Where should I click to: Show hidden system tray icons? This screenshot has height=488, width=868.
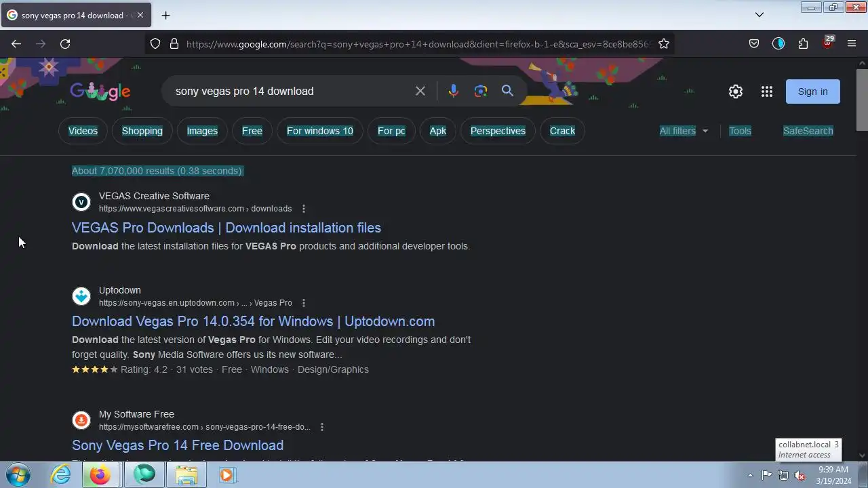point(750,475)
